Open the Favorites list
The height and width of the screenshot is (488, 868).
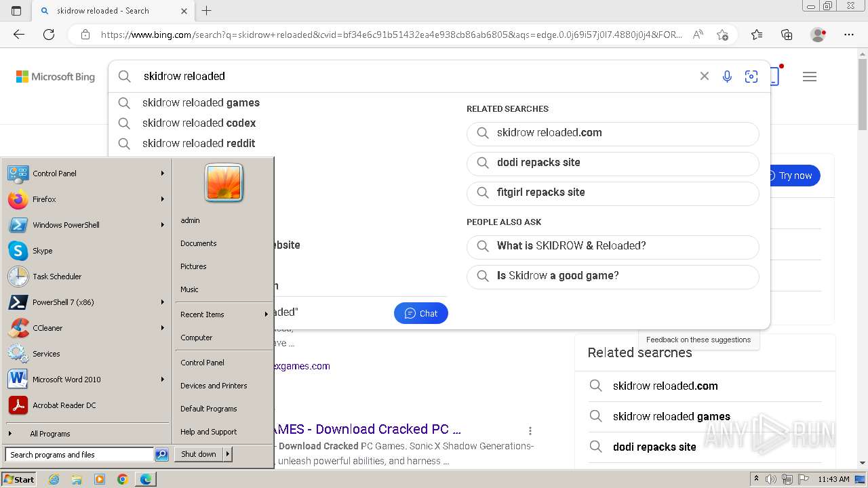click(757, 35)
